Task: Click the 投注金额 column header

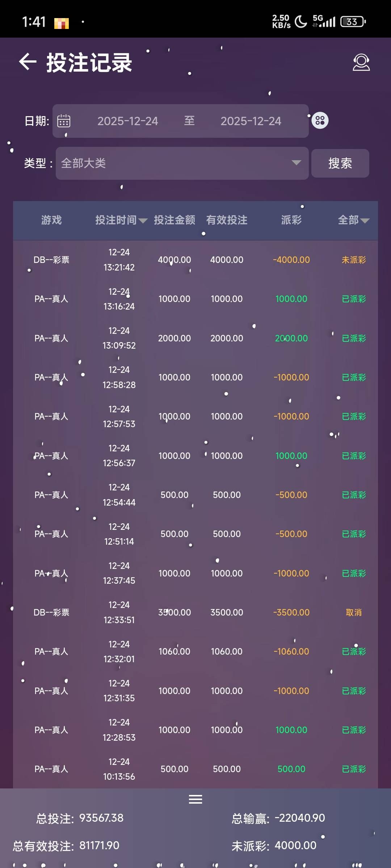Action: click(175, 220)
